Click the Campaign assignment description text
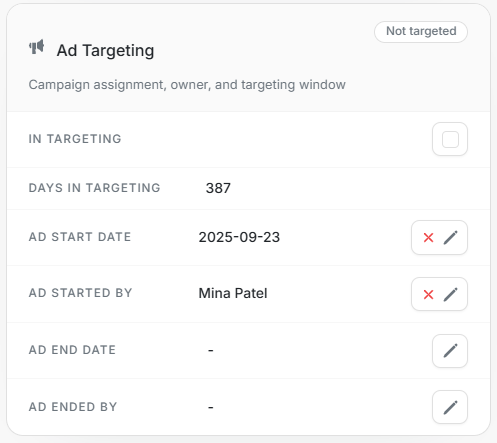 187,85
